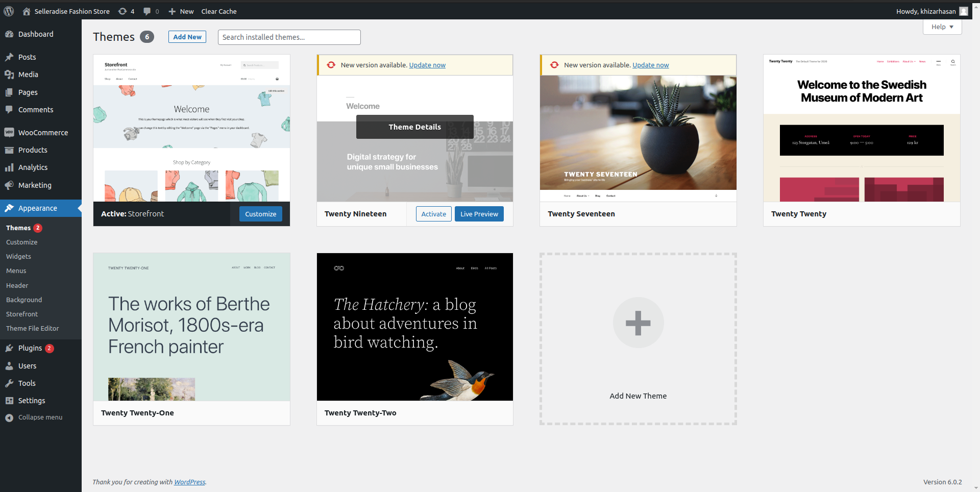Click the user avatar icon in the admin bar
This screenshot has height=492, width=980.
click(964, 11)
